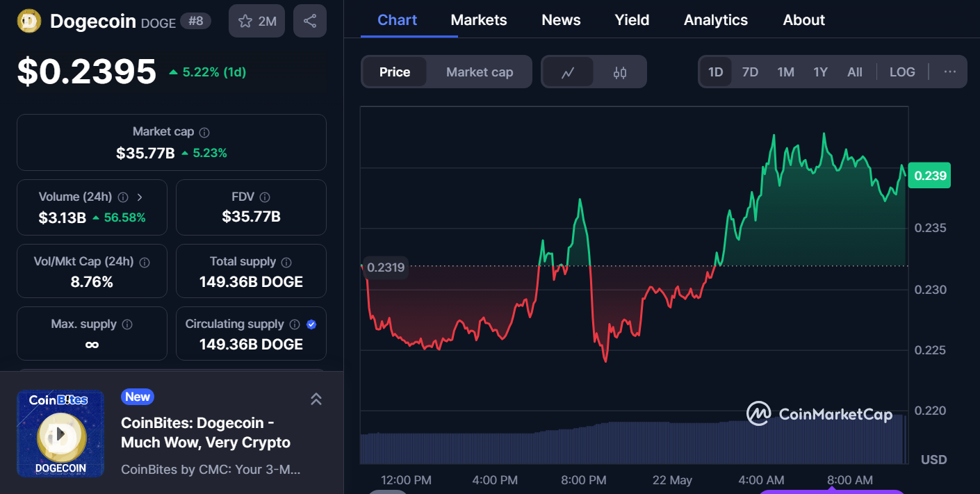Open chart more options ellipsis
Viewport: 980px width, 494px height.
[950, 72]
